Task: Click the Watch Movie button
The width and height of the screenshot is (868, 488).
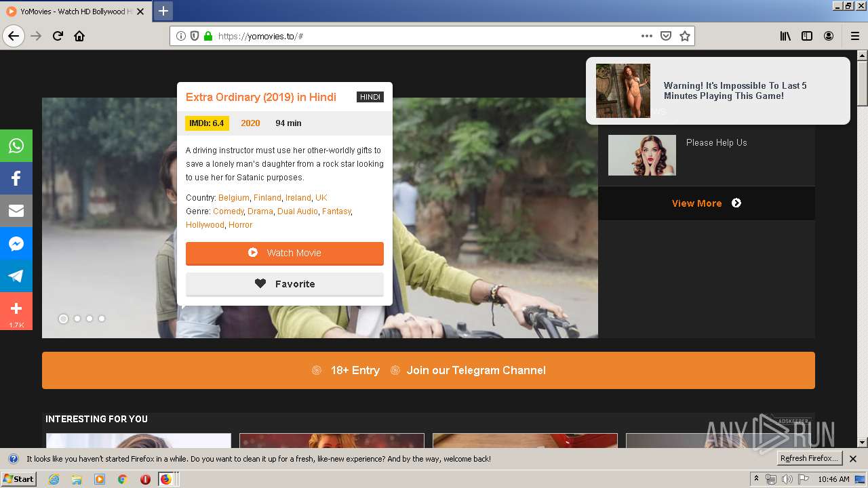Action: click(285, 253)
